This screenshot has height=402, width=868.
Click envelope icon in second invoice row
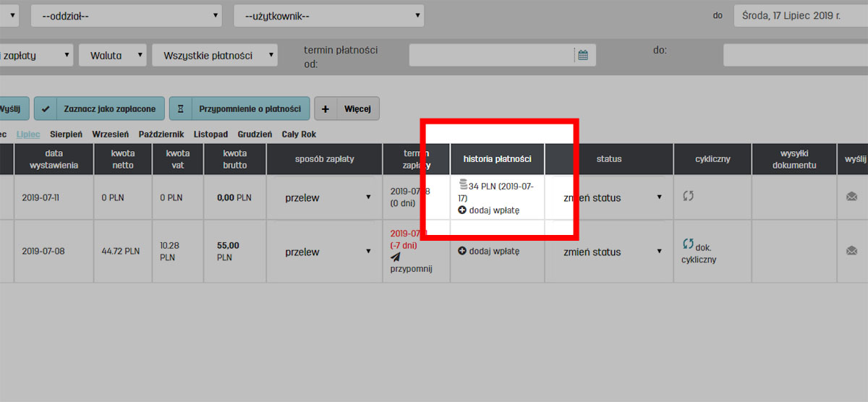tap(851, 251)
